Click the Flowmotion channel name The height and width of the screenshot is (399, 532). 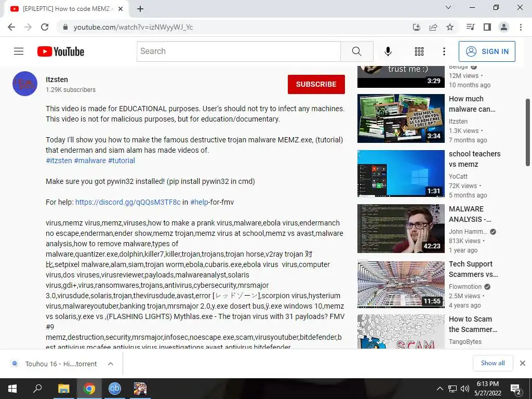pyautogui.click(x=465, y=287)
